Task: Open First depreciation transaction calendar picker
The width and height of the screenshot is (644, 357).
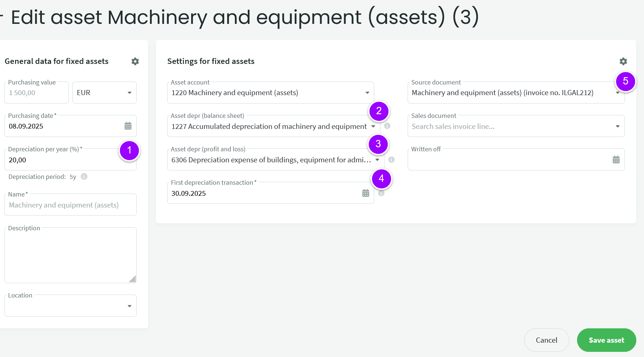Action: point(365,193)
